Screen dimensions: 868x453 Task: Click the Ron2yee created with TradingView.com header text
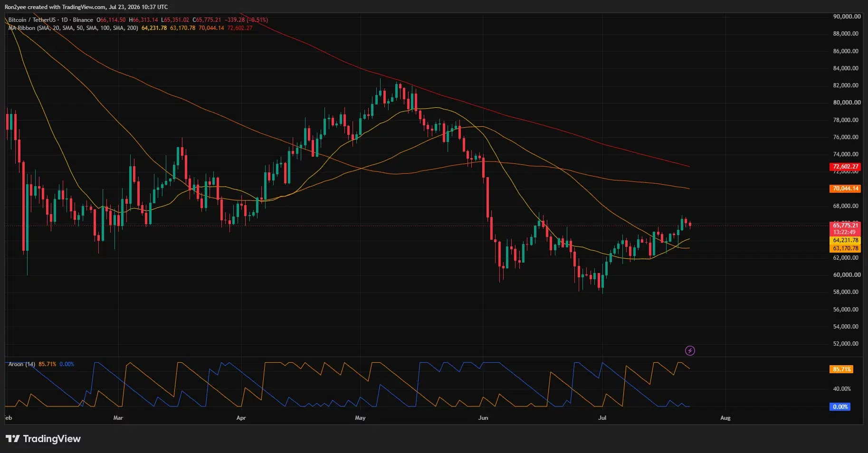tap(86, 7)
